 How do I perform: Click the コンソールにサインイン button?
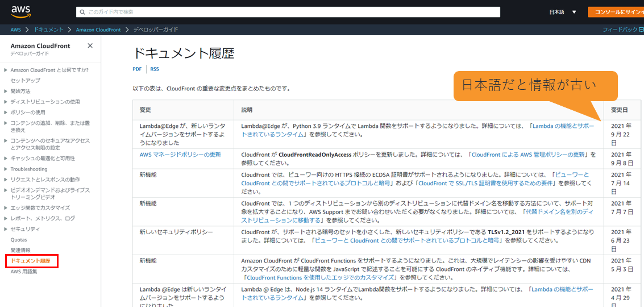tap(616, 12)
